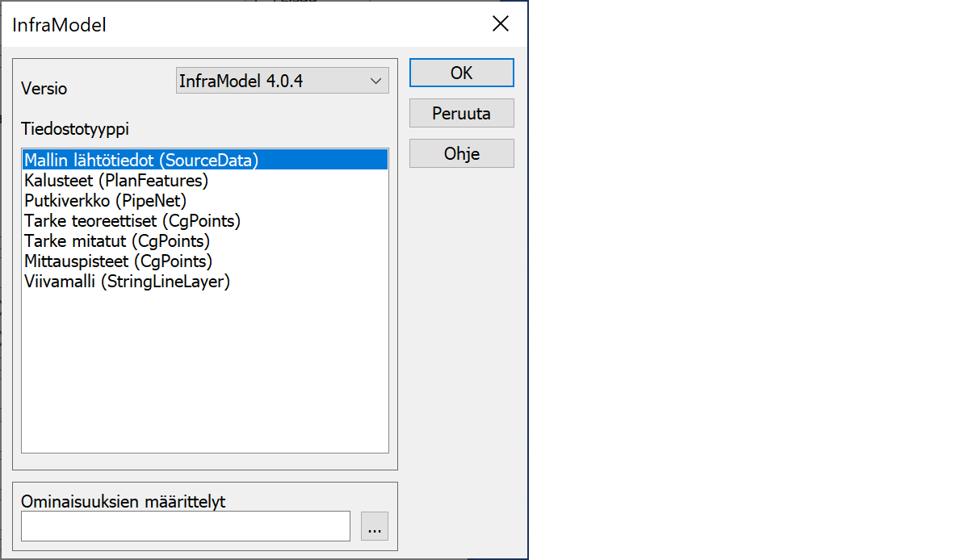The image size is (969, 560).
Task: Click the Ominaisuuksien määrittelyt text field
Action: click(x=186, y=526)
